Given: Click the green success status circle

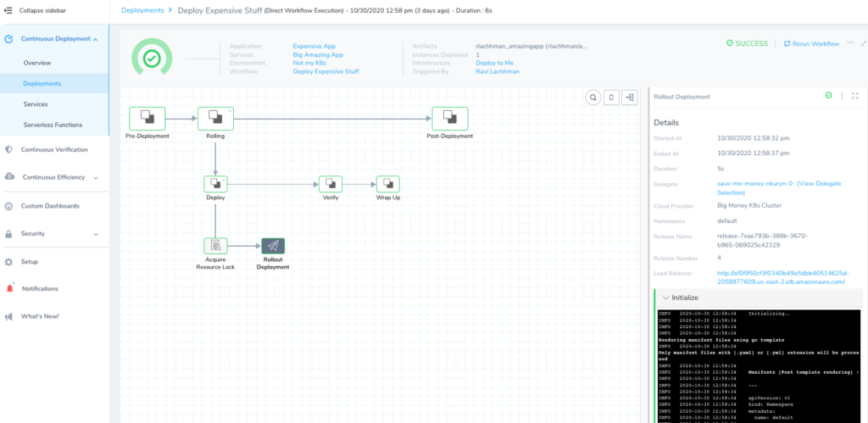Looking at the screenshot, I should pyautogui.click(x=152, y=58).
